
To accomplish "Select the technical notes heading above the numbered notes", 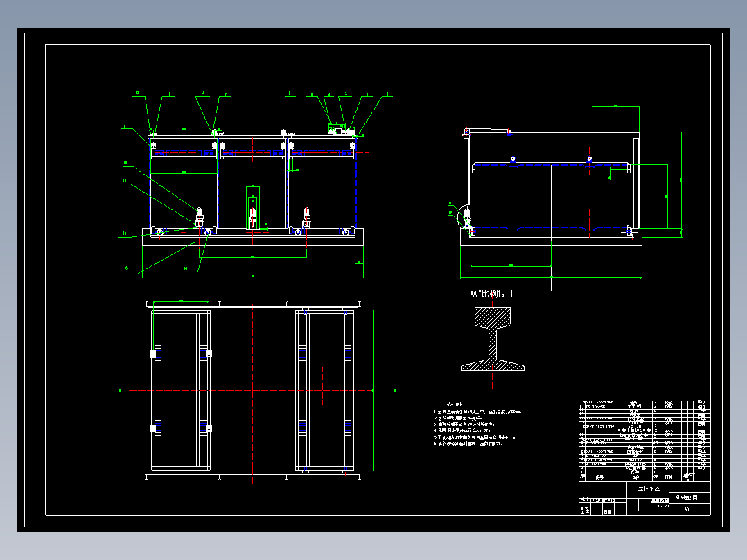I will (454, 403).
